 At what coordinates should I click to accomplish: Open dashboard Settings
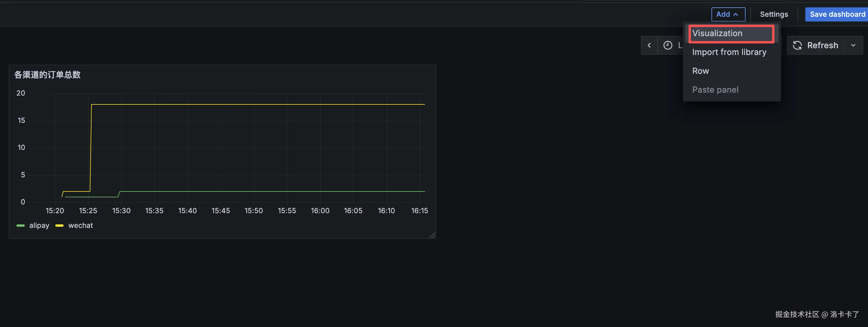(x=774, y=14)
